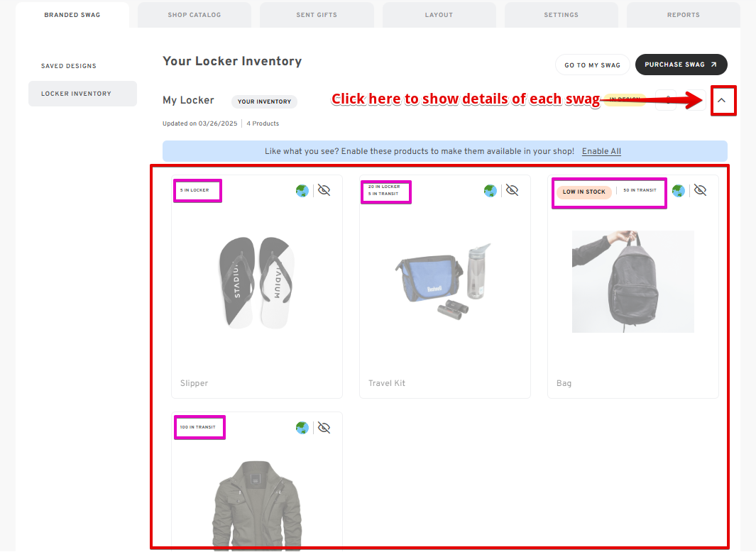
Task: Click the Slipper product name
Action: click(195, 383)
